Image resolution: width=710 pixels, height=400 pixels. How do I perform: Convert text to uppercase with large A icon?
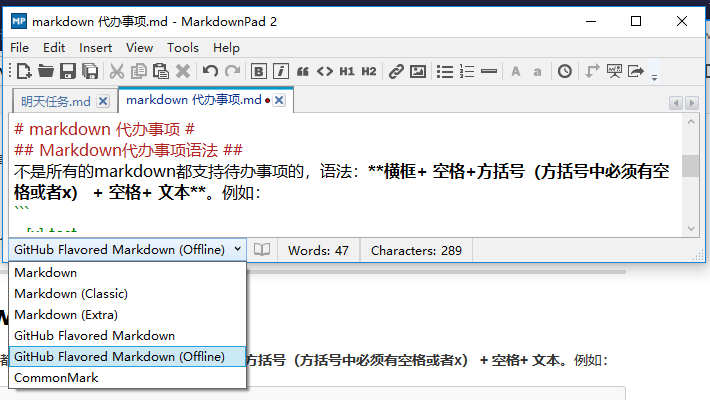tap(515, 71)
